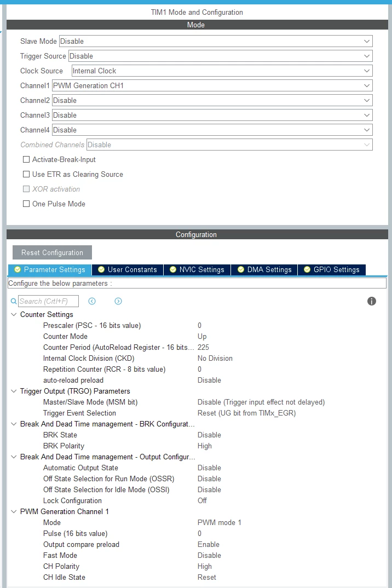Viewport: 392px width, 588px height.
Task: Click the Prescaler (PSC) parameter label
Action: (92, 326)
